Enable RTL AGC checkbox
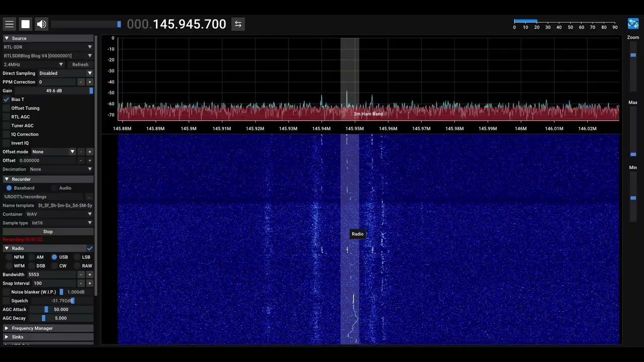 click(7, 117)
